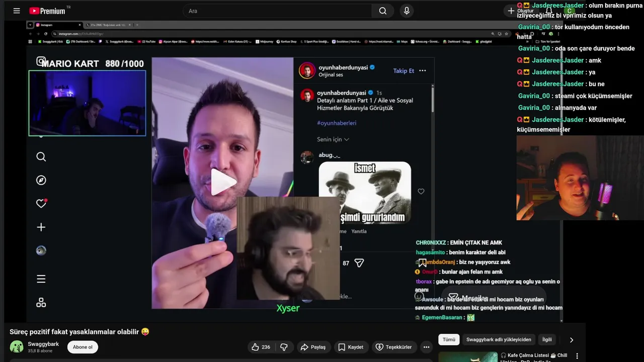Open the Kafe Çalma Listesi thumbnail
This screenshot has height=362, width=644.
click(x=468, y=357)
